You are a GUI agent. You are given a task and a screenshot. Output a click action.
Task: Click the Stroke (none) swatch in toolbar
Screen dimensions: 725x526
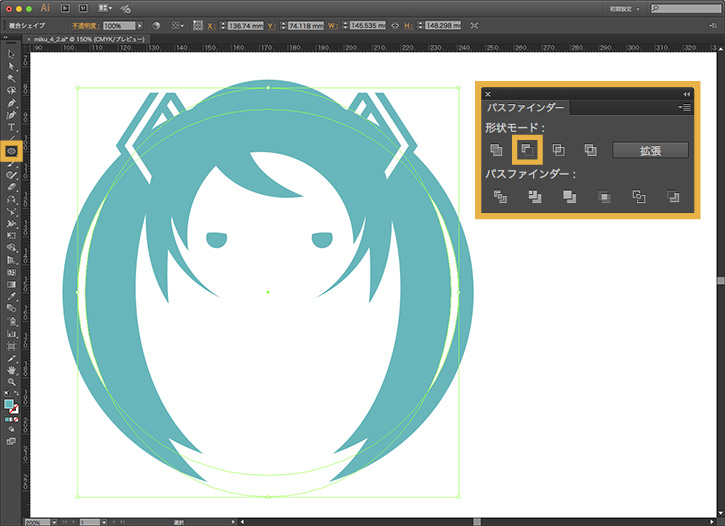14,410
